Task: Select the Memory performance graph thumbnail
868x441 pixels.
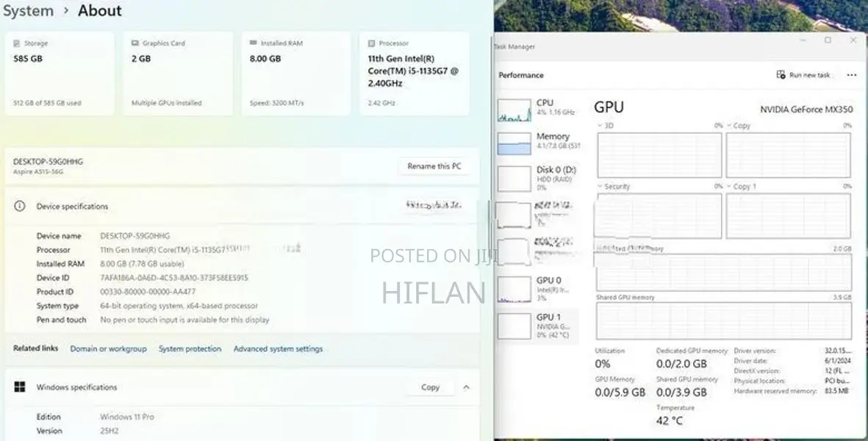Action: (514, 144)
